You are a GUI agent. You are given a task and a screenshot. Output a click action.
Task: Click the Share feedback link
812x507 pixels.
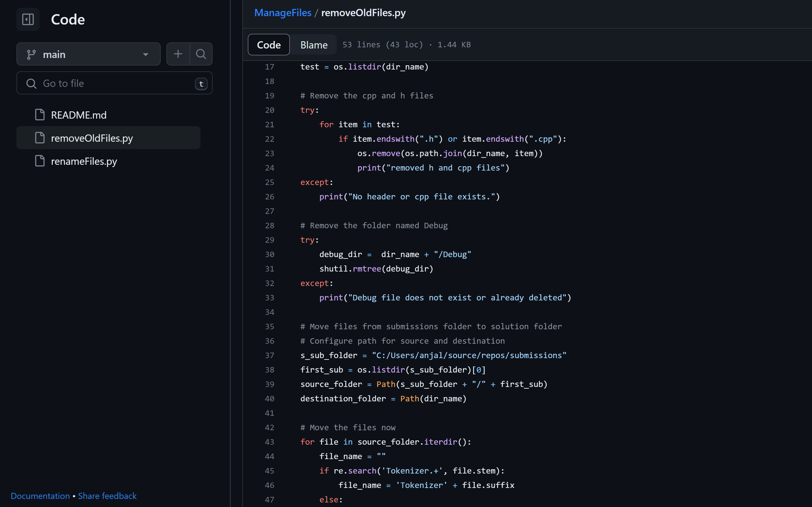pyautogui.click(x=107, y=495)
